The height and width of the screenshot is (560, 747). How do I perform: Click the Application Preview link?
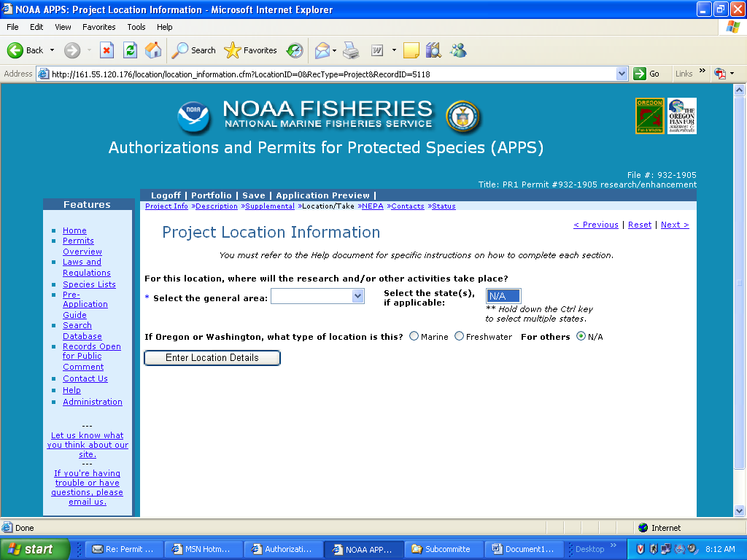coord(322,195)
